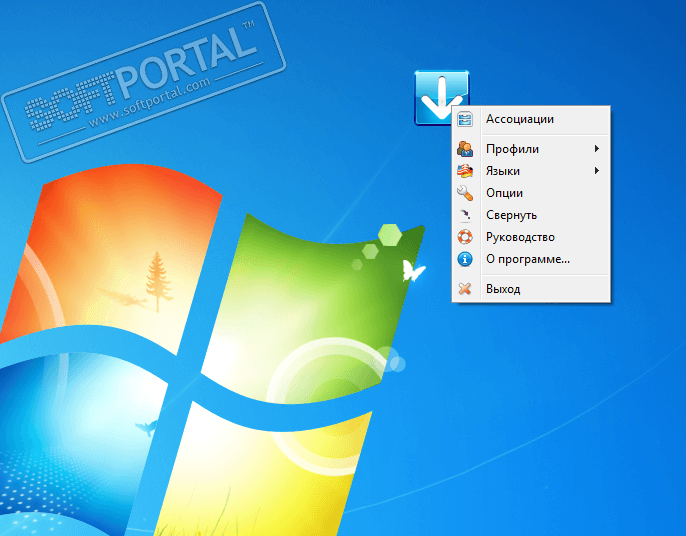Screen dimensions: 686x536
Task: Click the blue info icon beside О программе
Action: point(465,259)
